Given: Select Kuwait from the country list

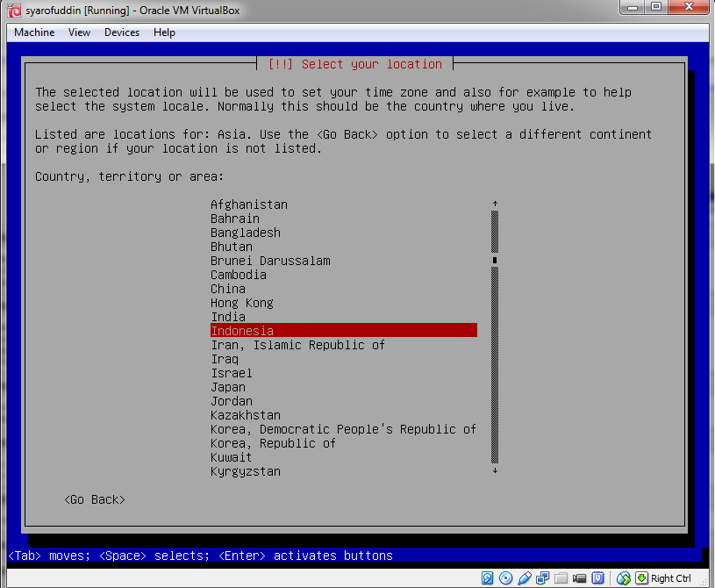Looking at the screenshot, I should pyautogui.click(x=232, y=457).
